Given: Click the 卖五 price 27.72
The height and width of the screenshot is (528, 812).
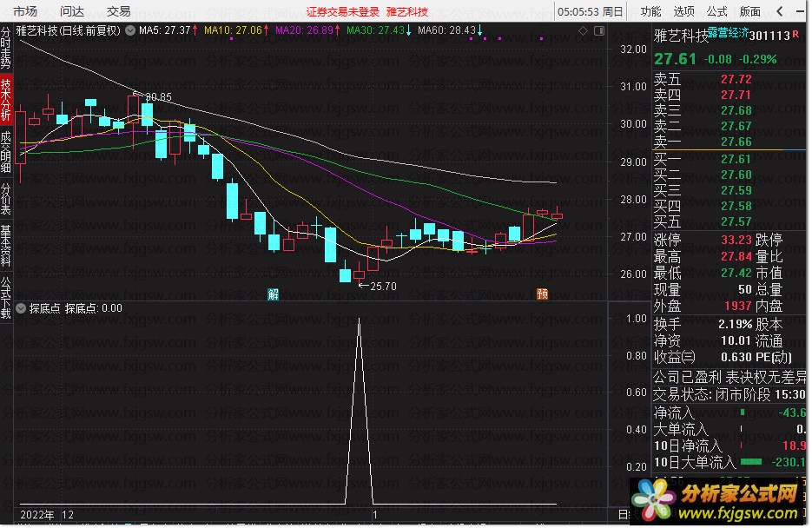Looking at the screenshot, I should [736, 79].
